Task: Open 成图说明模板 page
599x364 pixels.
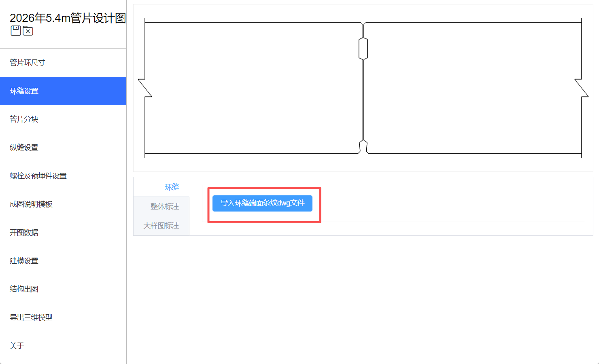Action: click(x=31, y=204)
